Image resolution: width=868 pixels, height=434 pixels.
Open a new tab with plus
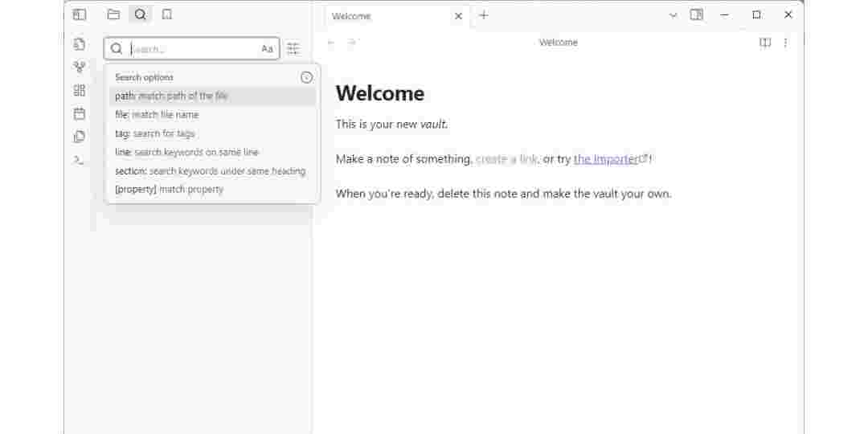click(x=483, y=15)
